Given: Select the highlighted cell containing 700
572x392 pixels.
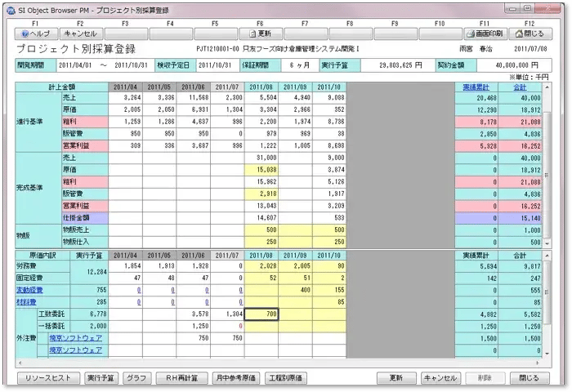Looking at the screenshot, I should 261,314.
